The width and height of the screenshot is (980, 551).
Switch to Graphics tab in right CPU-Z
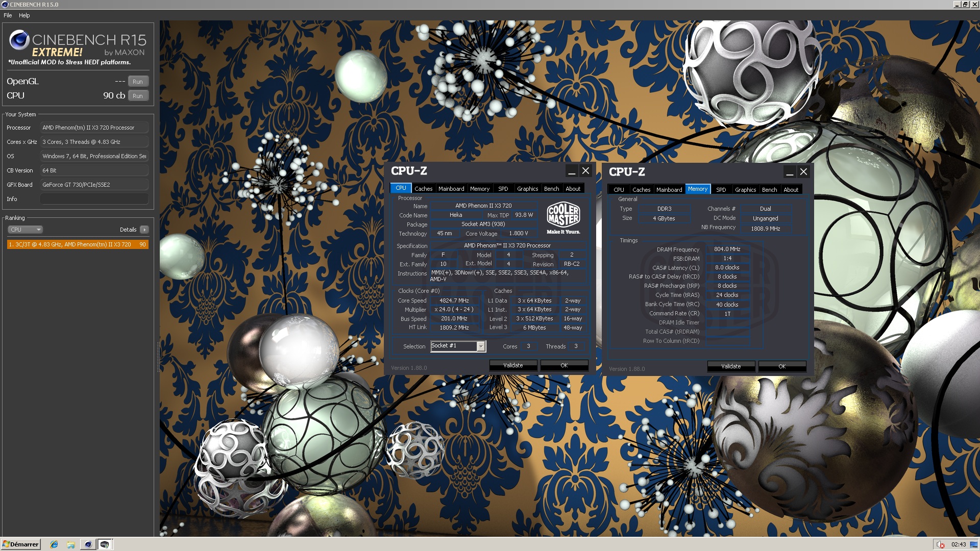click(746, 190)
